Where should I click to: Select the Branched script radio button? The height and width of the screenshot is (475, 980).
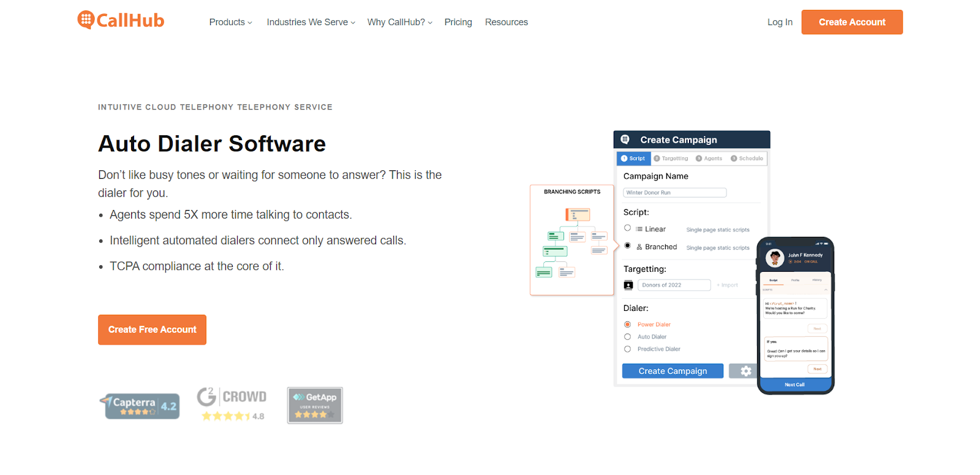tap(627, 246)
